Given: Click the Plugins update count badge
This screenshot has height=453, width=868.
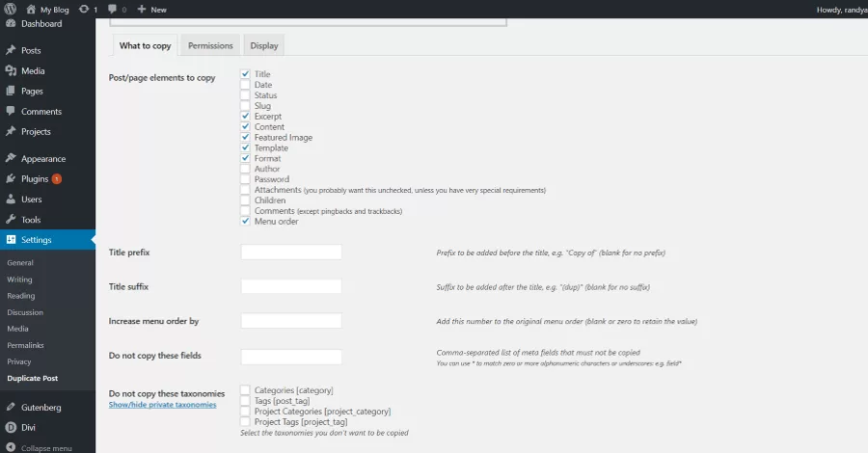Looking at the screenshot, I should (x=57, y=178).
